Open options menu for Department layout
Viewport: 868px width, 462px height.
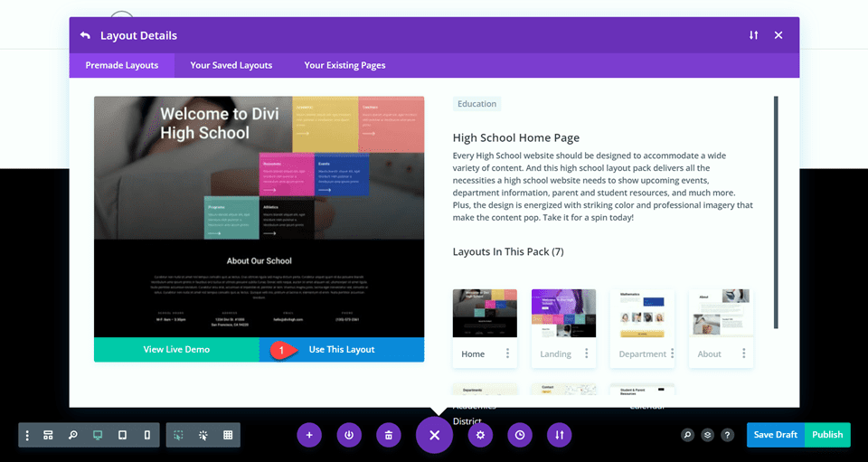(672, 354)
